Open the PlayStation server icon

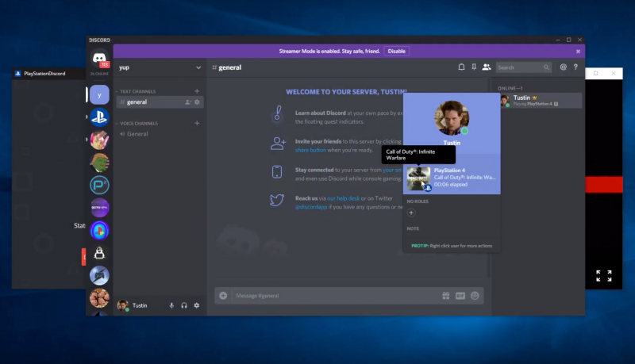point(99,117)
